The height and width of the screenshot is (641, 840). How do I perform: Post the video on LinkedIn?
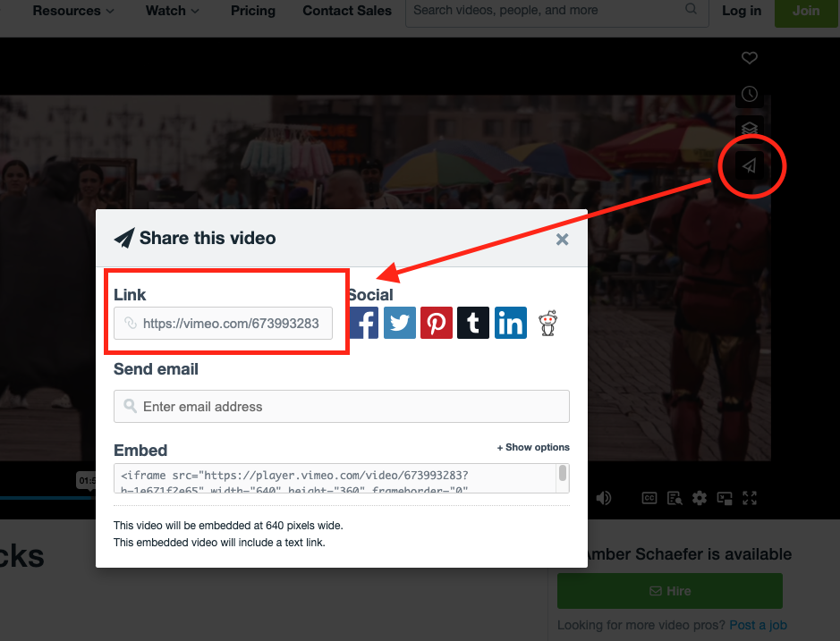pyautogui.click(x=511, y=323)
